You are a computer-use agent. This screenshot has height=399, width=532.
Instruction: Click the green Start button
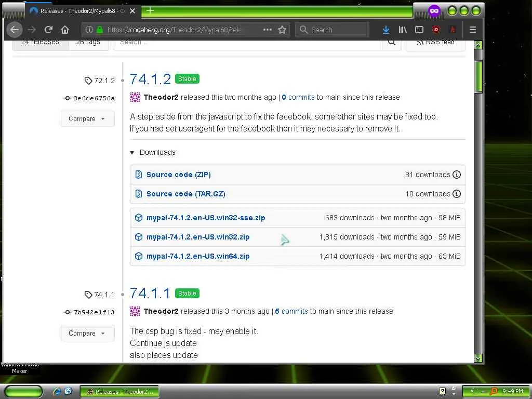[23, 391]
